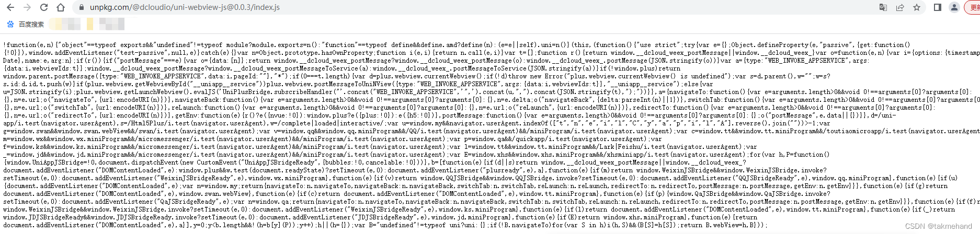Open the 百度搜索 bookmark

coord(26,24)
